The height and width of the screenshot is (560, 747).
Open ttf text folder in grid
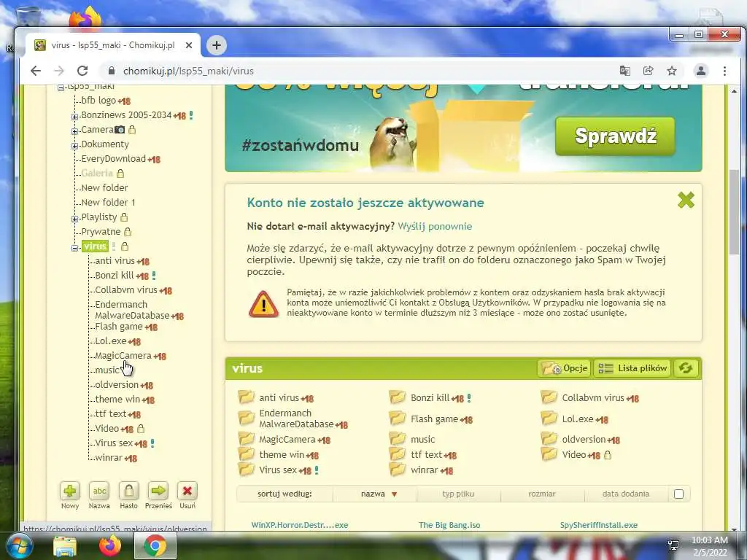click(426, 454)
